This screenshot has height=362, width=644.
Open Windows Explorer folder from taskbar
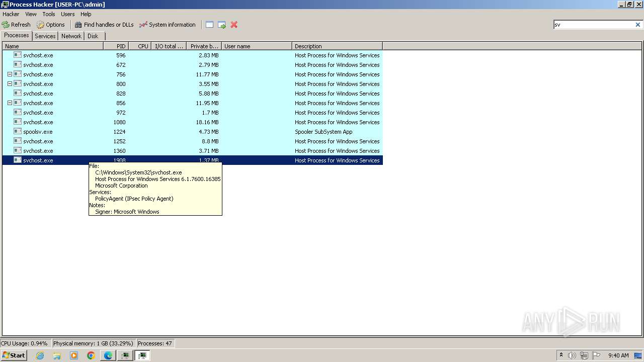click(57, 355)
